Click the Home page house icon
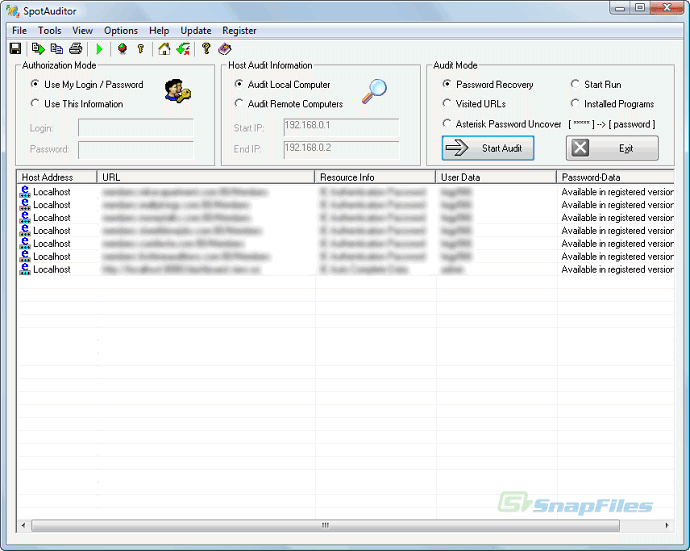This screenshot has height=551, width=690. [164, 48]
